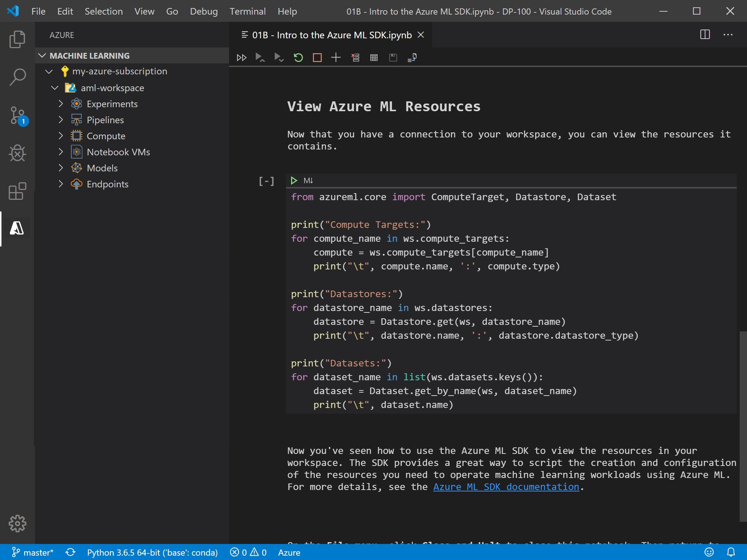Open the variable explorer table icon
747x560 pixels.
coord(374,58)
